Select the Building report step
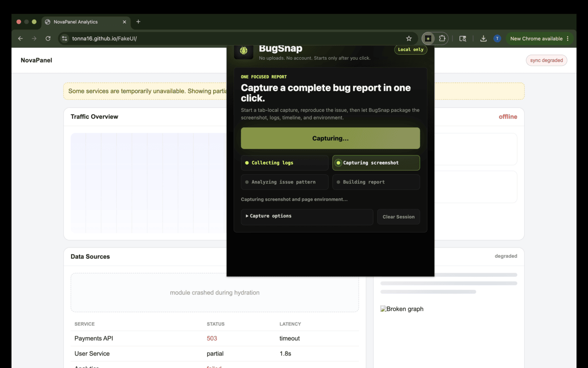The height and width of the screenshot is (368, 588). tap(376, 182)
